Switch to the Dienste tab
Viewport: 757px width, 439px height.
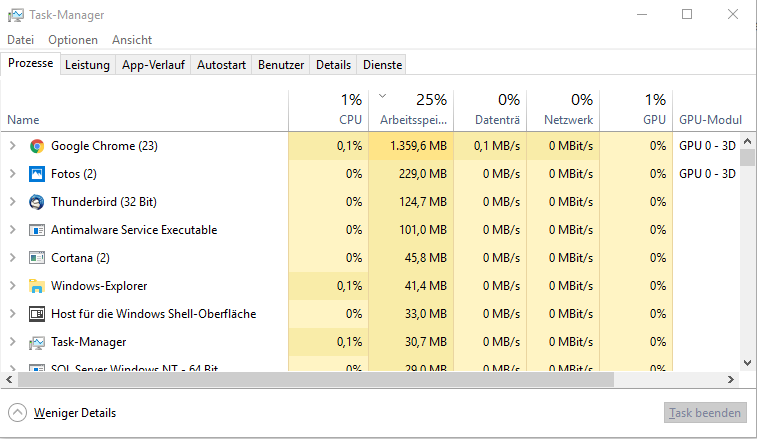coord(382,65)
